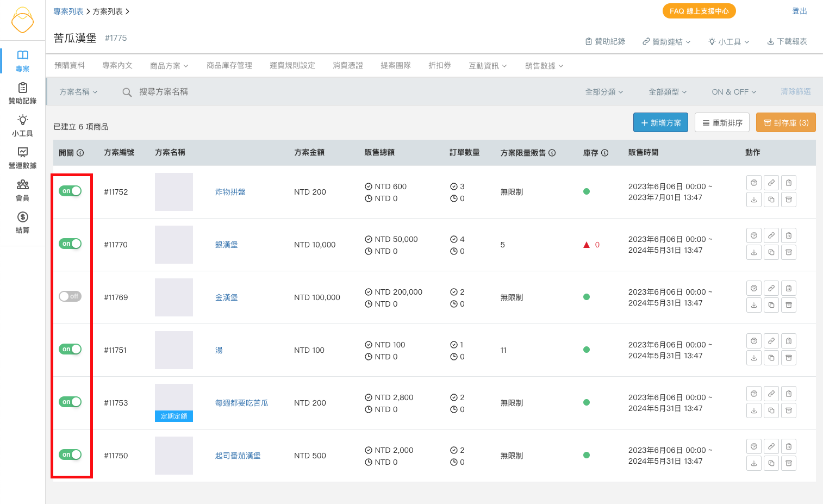Viewport: 823px width, 504px height.
Task: Switch to the 消費憑證 tab
Action: pyautogui.click(x=348, y=65)
